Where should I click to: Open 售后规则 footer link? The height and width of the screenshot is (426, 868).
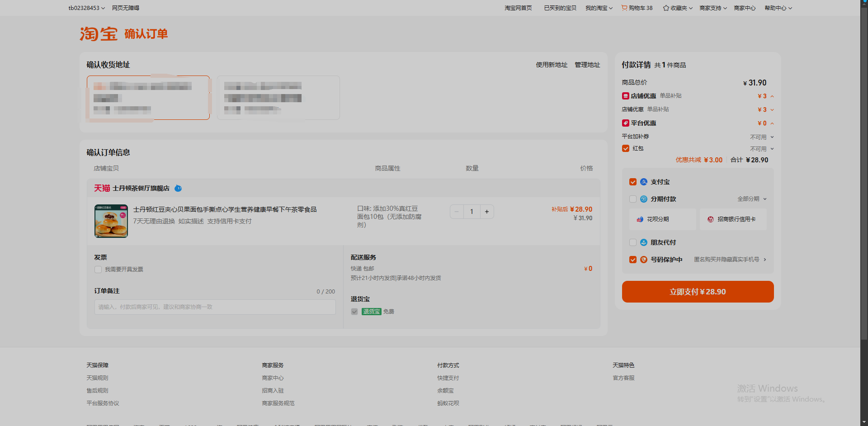tap(97, 391)
